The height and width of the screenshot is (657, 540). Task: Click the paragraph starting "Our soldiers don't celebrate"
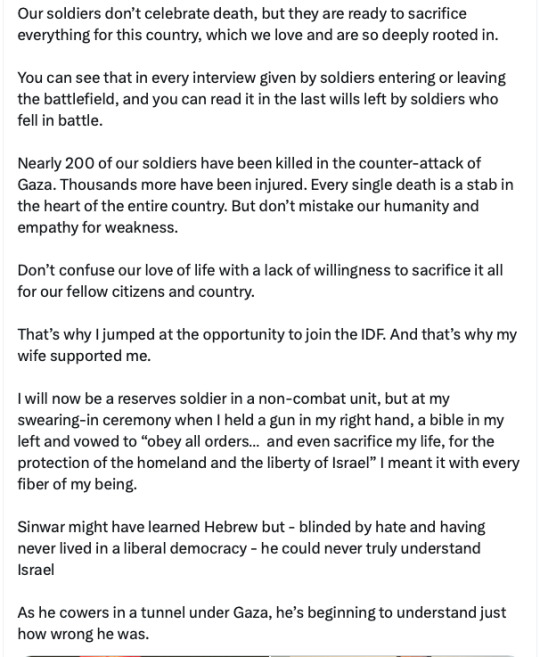258,24
